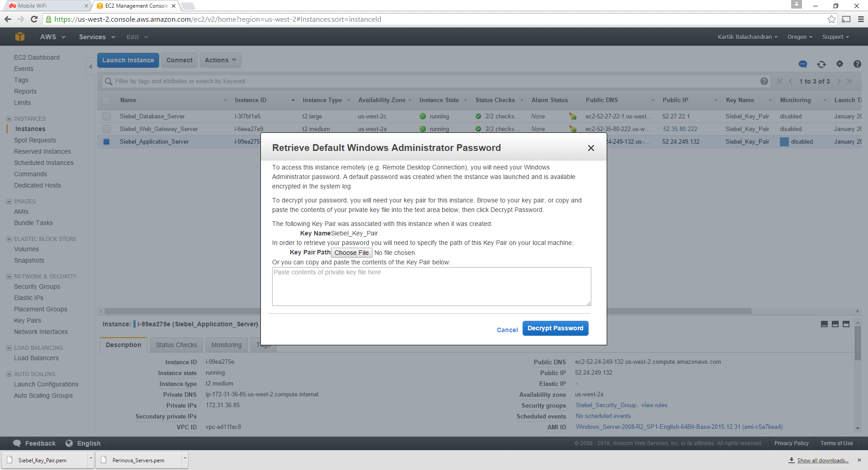The width and height of the screenshot is (868, 470).
Task: Toggle the select-all instances checkbox
Action: [106, 100]
